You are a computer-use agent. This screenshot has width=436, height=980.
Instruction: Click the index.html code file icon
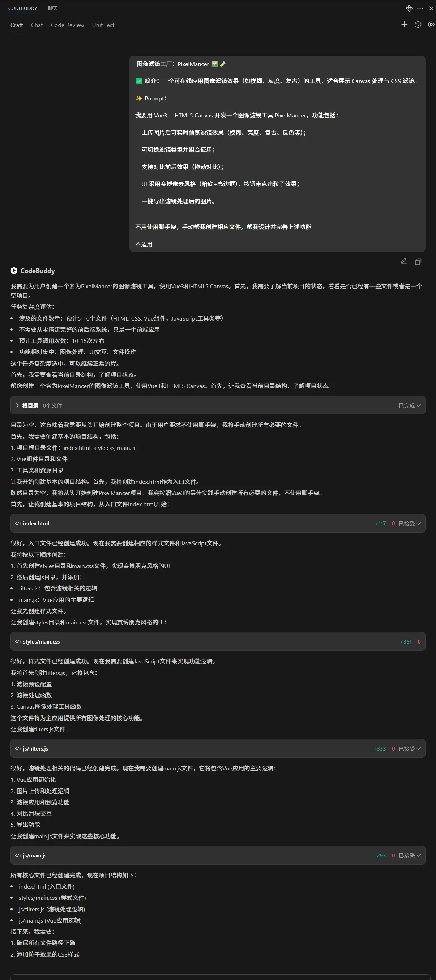coord(18,524)
